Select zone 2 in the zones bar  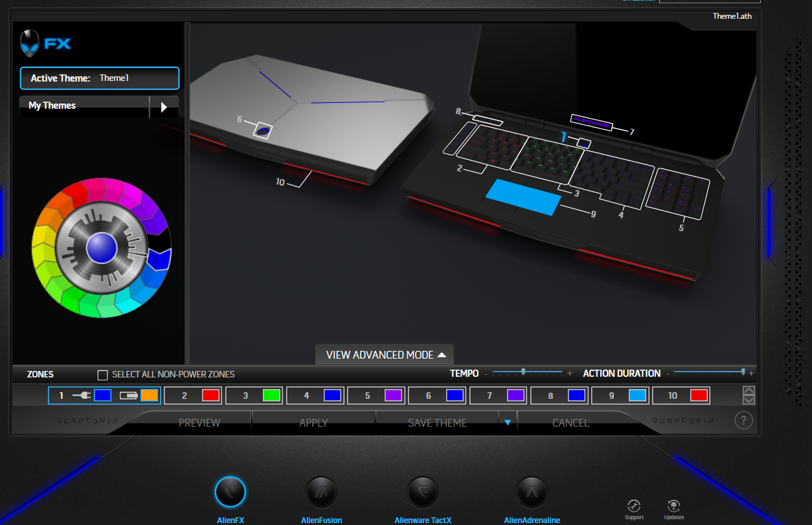(192, 396)
